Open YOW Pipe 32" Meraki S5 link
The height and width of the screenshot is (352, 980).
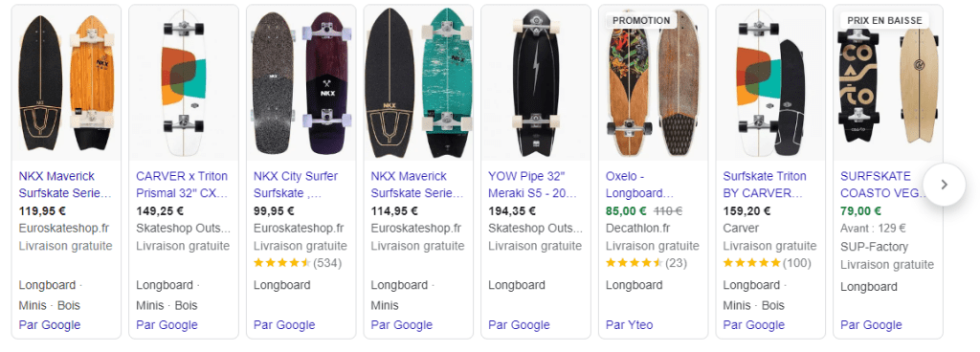[x=534, y=185]
